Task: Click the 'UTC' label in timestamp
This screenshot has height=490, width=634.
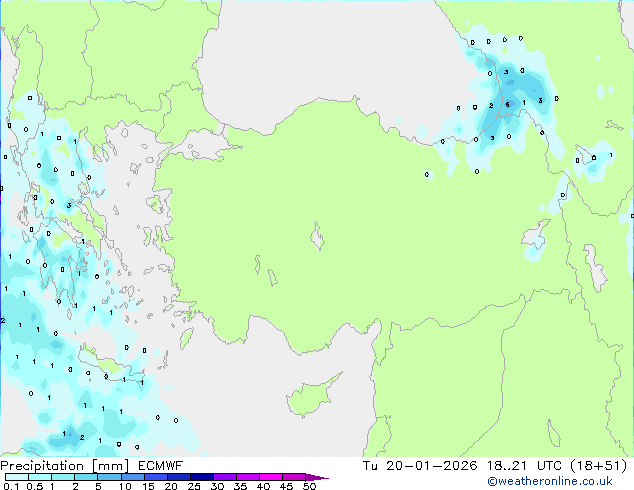Action: [x=549, y=466]
